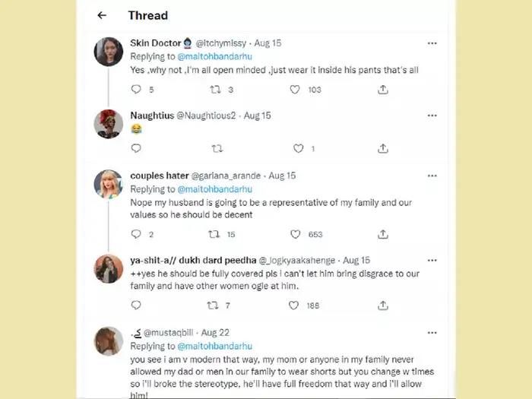Open more options on Skin Doctor's tweet

pos(432,43)
